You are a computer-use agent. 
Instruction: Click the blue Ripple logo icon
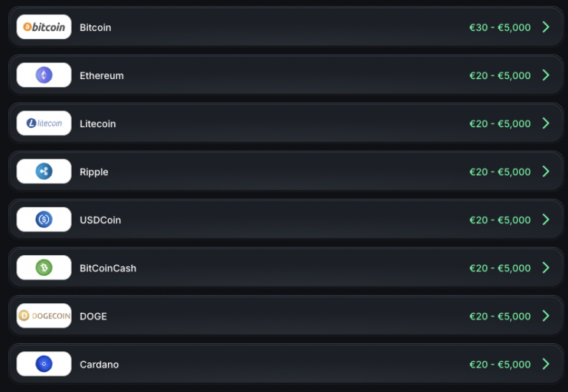pos(44,172)
